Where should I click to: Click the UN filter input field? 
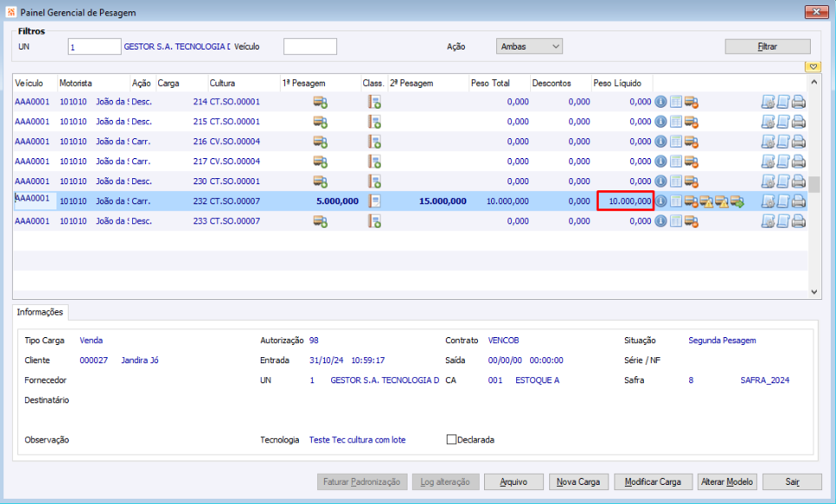(x=94, y=46)
